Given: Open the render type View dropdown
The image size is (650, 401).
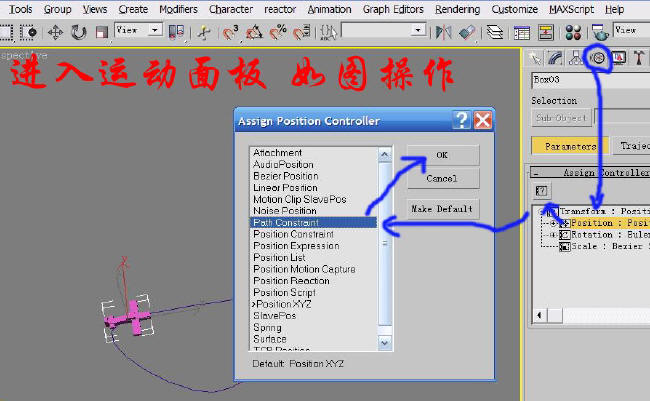Looking at the screenshot, I should (631, 30).
